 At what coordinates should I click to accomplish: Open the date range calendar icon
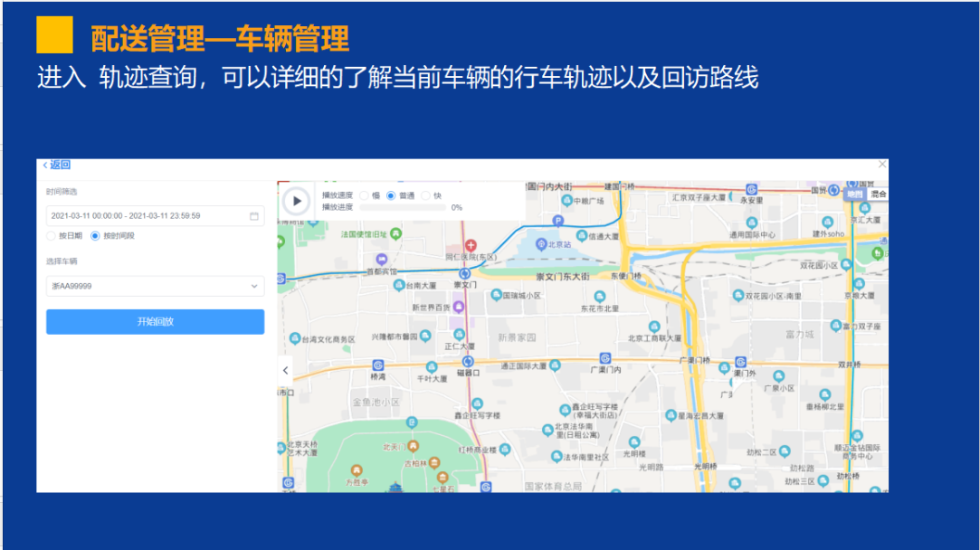[x=254, y=216]
